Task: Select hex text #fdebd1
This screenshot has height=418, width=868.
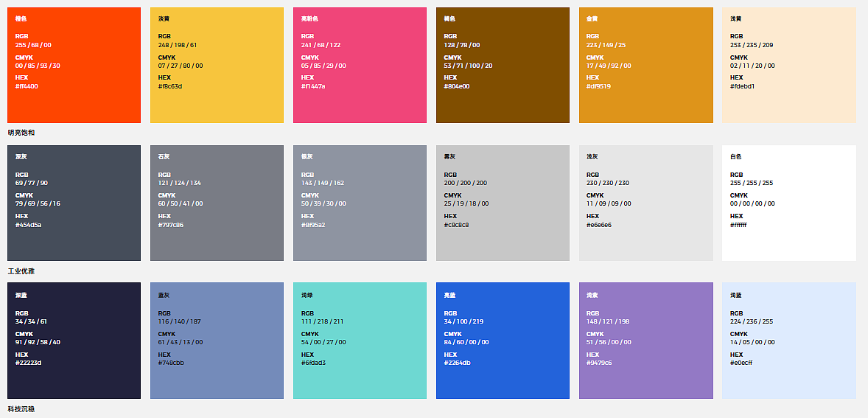Action: tap(742, 86)
